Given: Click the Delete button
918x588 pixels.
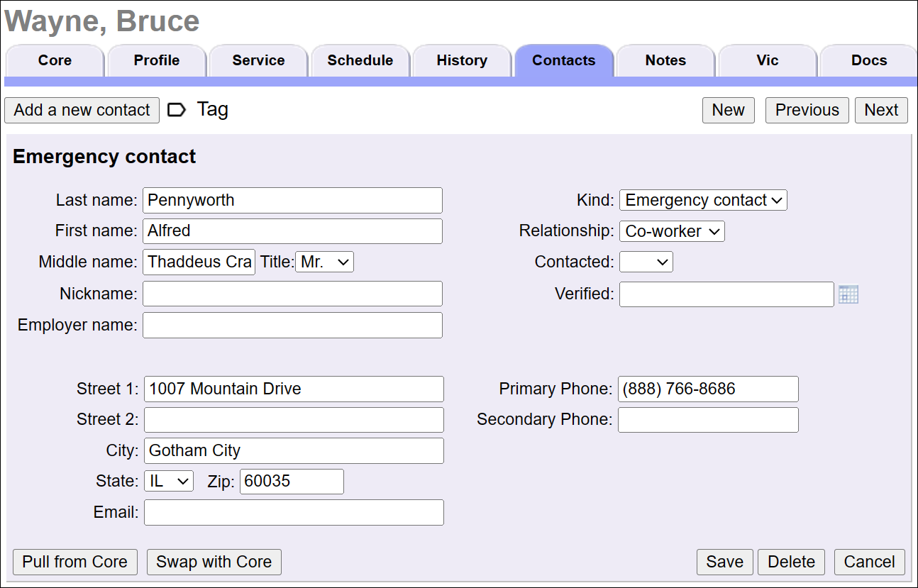Looking at the screenshot, I should pos(791,562).
